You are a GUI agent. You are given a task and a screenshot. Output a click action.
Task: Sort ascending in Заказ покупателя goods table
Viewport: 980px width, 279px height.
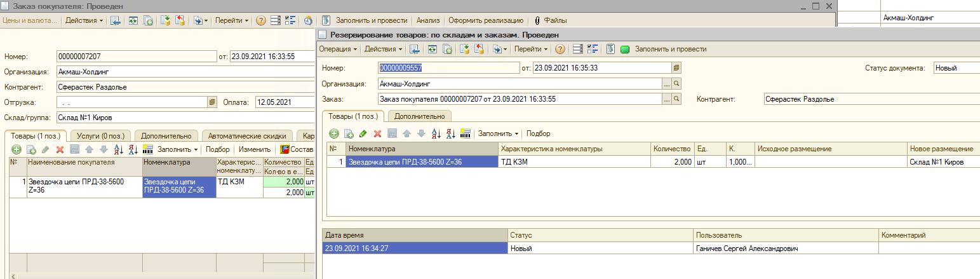(119, 150)
